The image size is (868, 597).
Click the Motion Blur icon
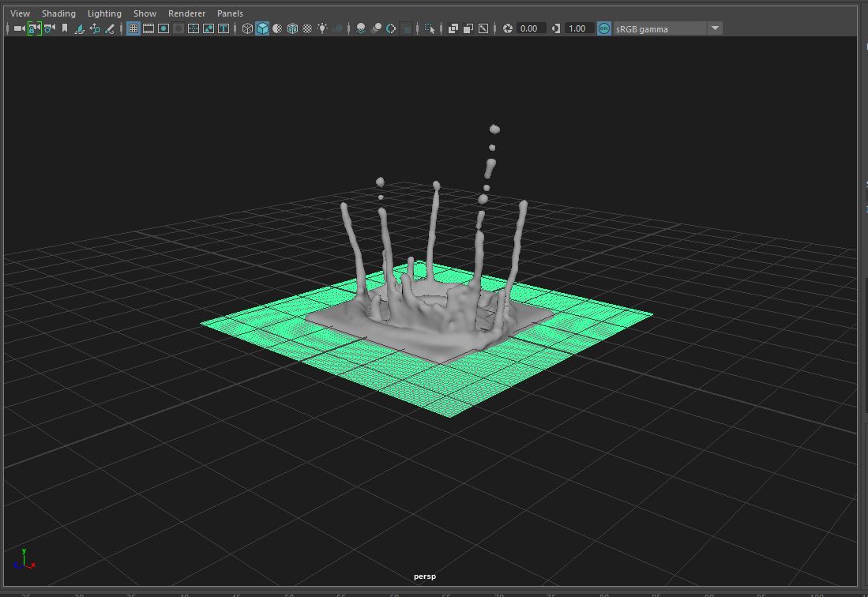[x=376, y=28]
